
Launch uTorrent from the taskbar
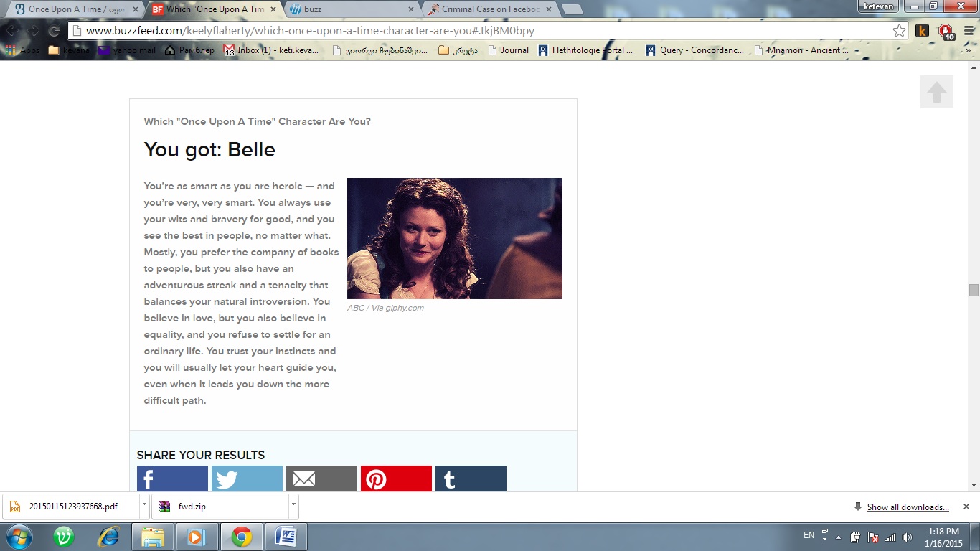(64, 537)
